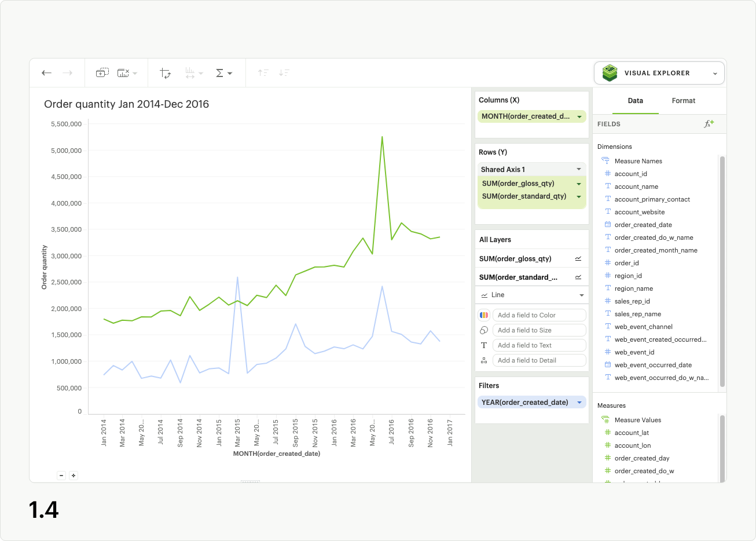The image size is (756, 541).
Task: Click the back navigation arrow
Action: [47, 72]
